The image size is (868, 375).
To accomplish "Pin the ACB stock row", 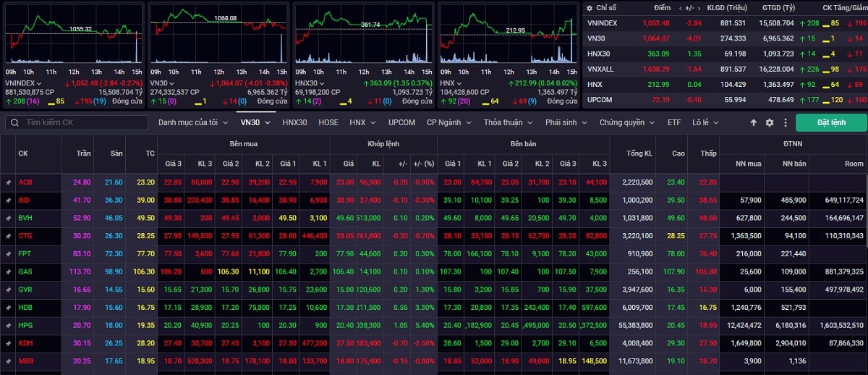I will point(8,182).
